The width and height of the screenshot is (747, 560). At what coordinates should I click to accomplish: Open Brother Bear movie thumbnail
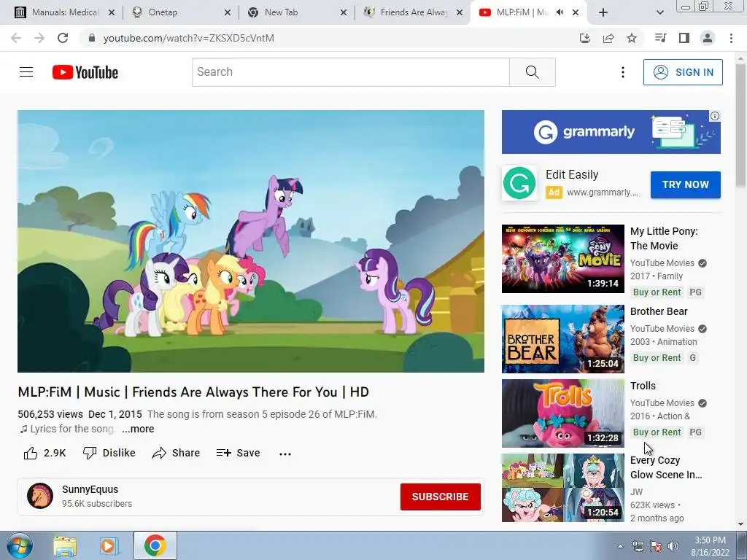click(562, 338)
